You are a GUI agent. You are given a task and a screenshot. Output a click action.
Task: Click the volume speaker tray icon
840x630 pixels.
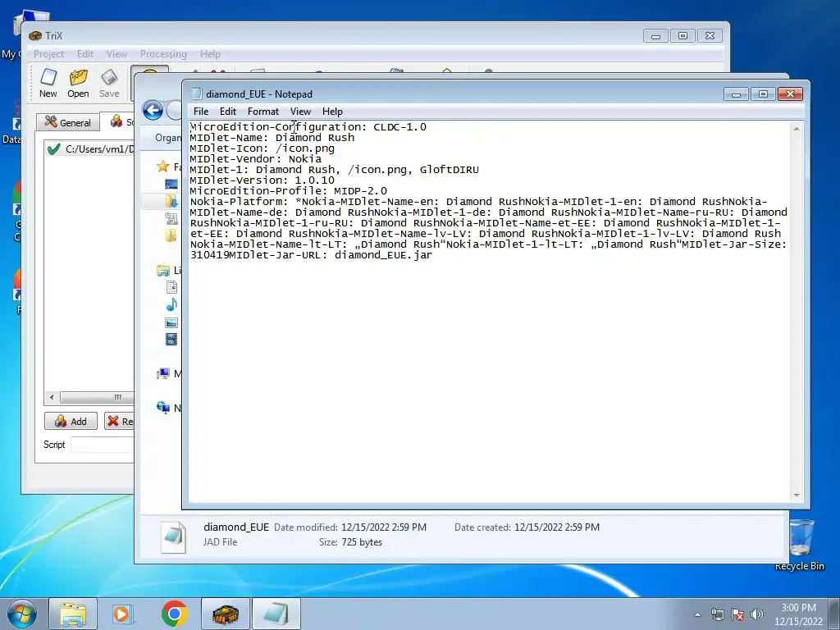(x=756, y=614)
